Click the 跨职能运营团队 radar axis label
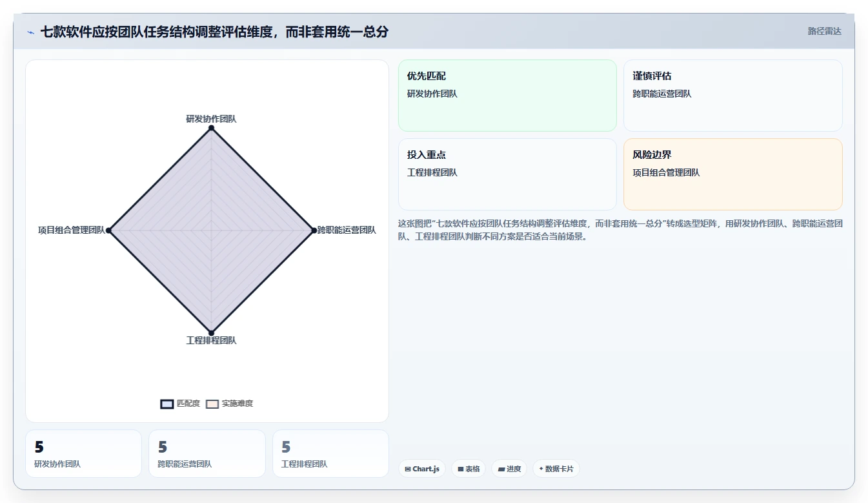Viewport: 868px width, 503px height. (347, 230)
